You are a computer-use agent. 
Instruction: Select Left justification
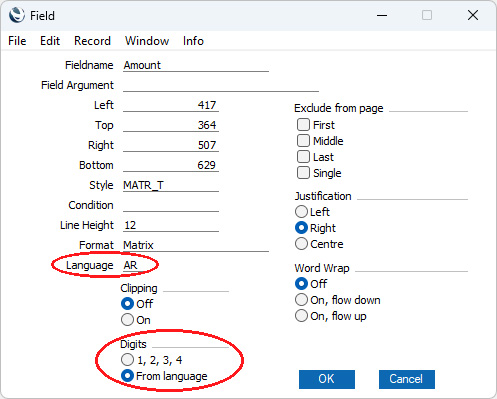click(x=301, y=212)
